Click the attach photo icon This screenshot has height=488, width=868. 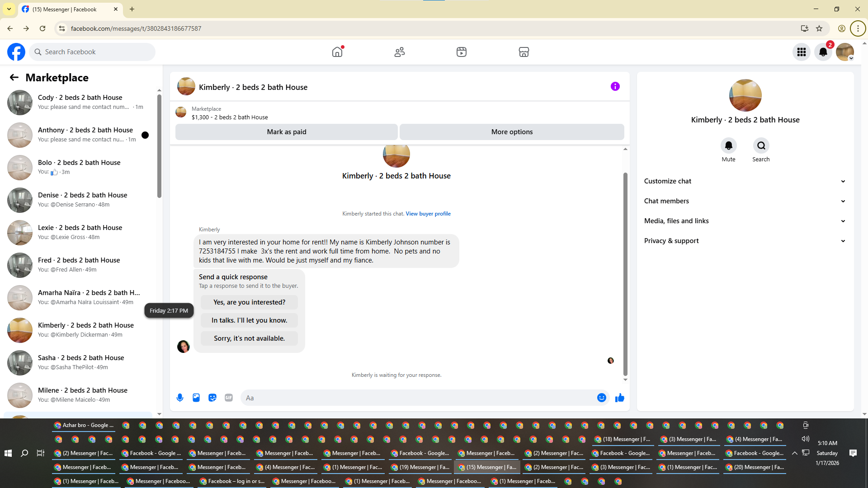196,398
